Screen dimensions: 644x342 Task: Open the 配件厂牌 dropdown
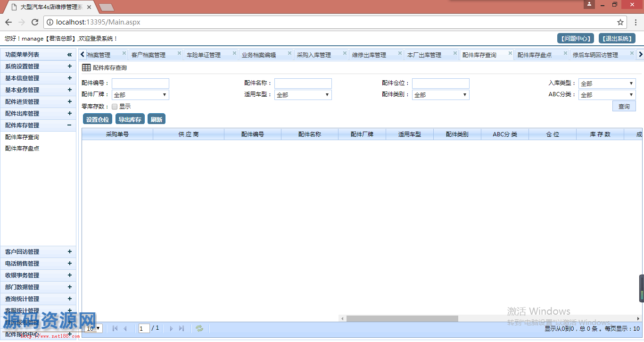[140, 95]
